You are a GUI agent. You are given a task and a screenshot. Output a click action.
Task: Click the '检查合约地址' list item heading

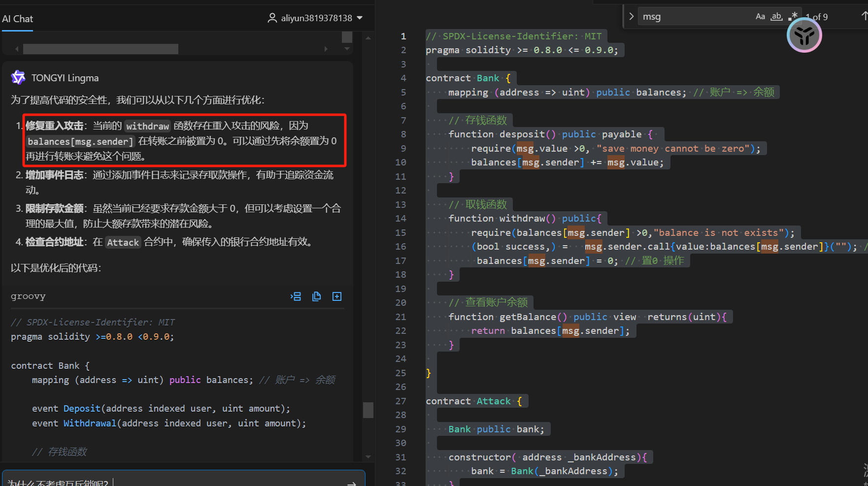54,242
